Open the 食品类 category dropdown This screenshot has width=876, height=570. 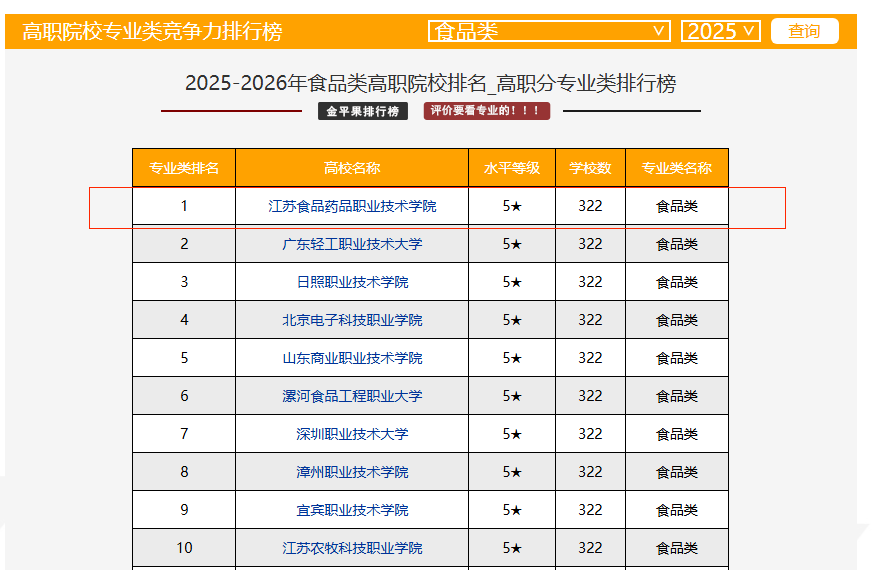pos(549,31)
